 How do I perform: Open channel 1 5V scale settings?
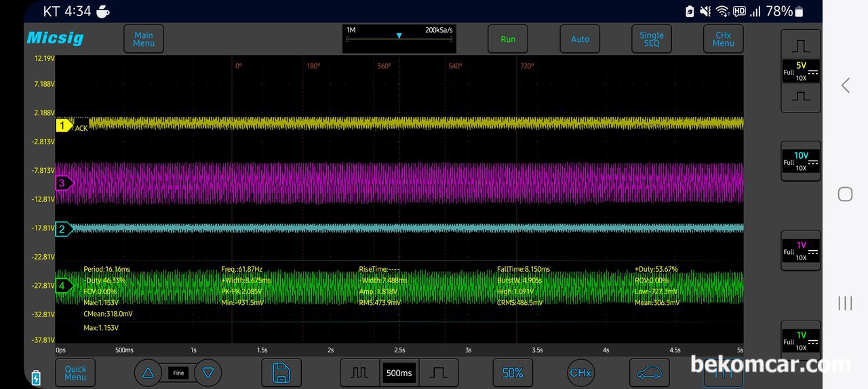point(802,71)
